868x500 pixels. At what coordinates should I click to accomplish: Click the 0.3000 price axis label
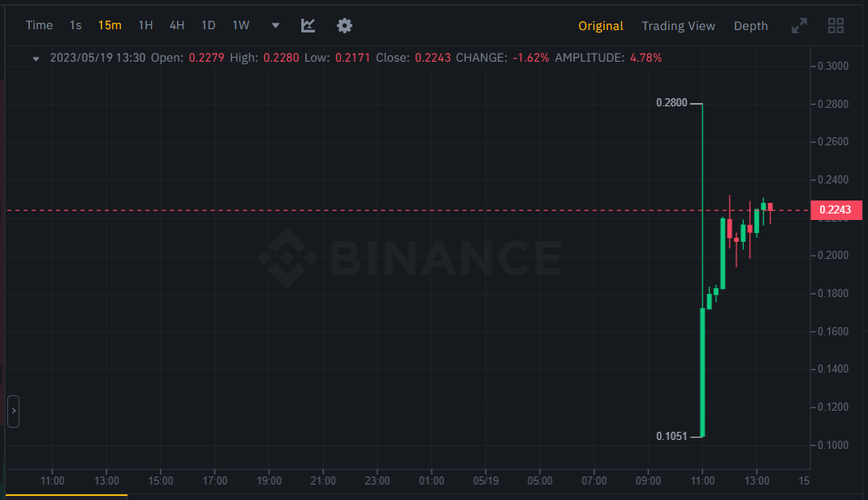(x=833, y=66)
